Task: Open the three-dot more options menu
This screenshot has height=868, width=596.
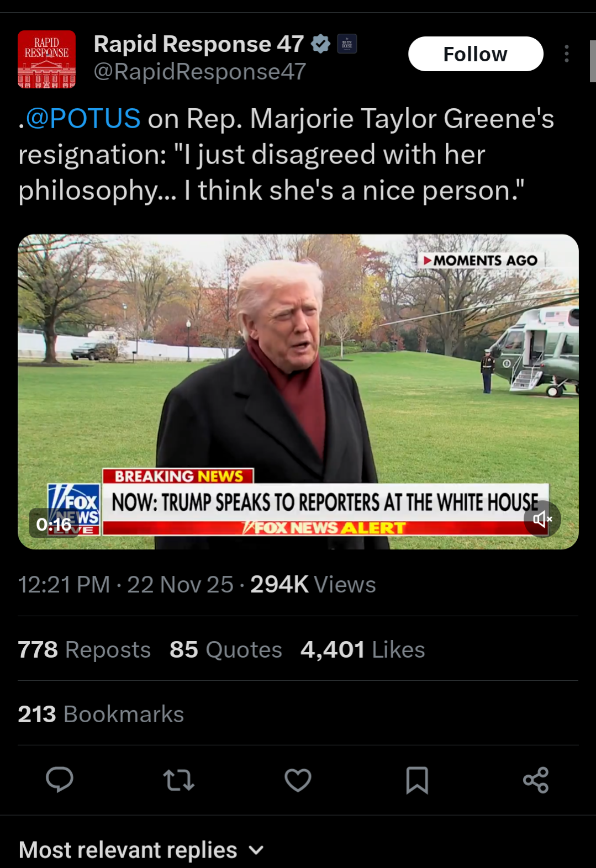Action: tap(567, 54)
